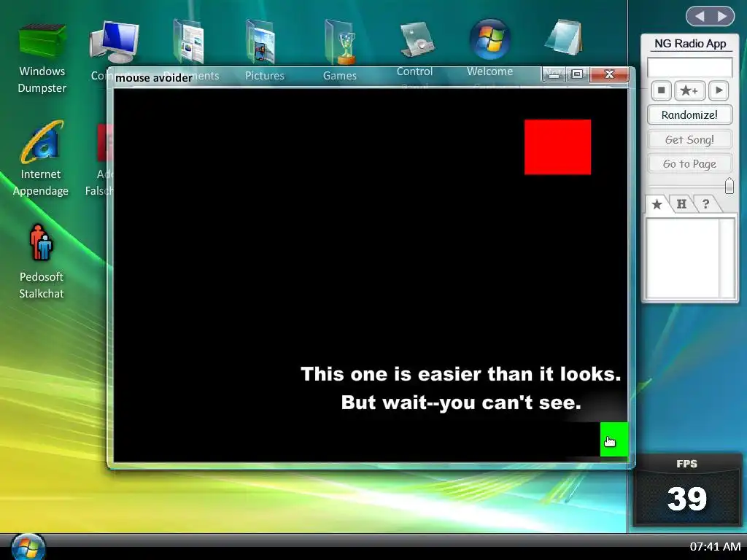747x560 pixels.
Task: Play song in NG Radio App
Action: click(719, 90)
